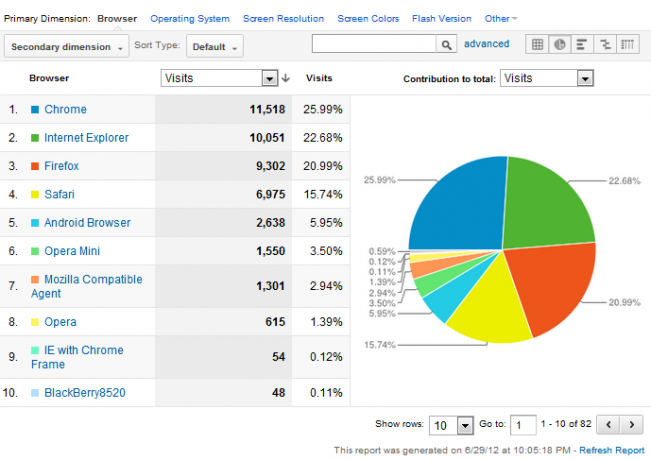Open the Visits metric dropdown in table header
This screenshot has height=460, width=651.
tap(219, 78)
